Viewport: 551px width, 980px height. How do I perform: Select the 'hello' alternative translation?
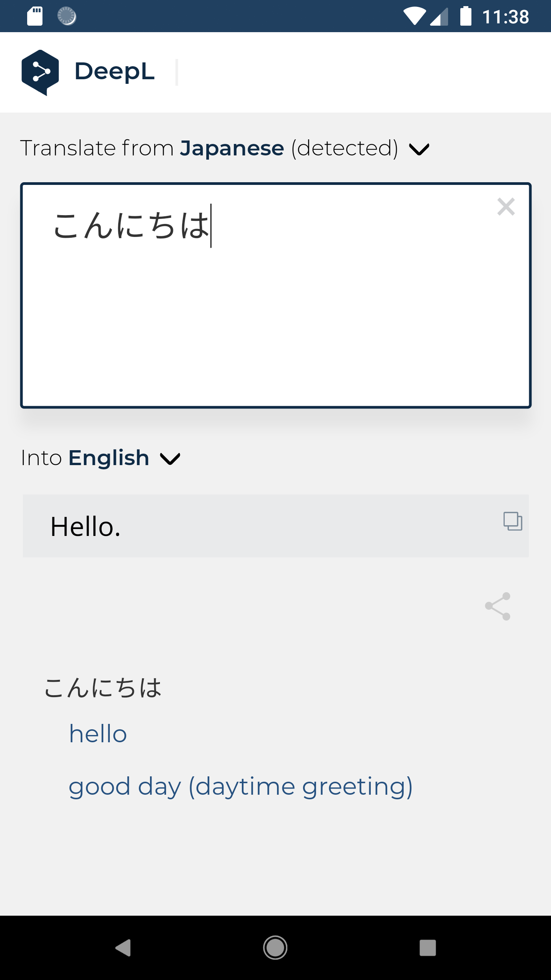pyautogui.click(x=98, y=734)
